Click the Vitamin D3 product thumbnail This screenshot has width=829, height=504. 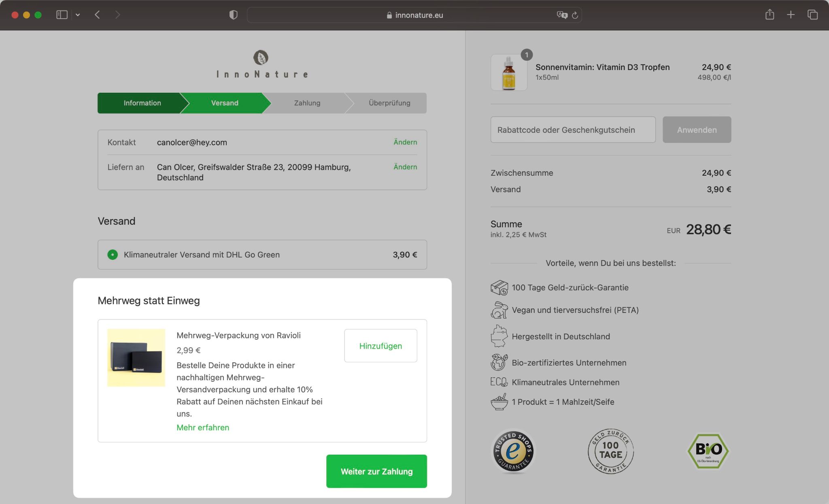(508, 72)
